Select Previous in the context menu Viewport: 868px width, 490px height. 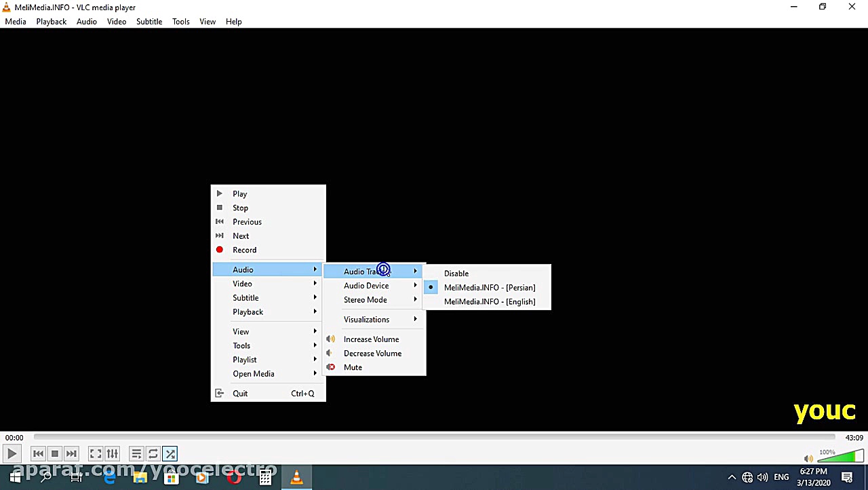tap(269, 222)
